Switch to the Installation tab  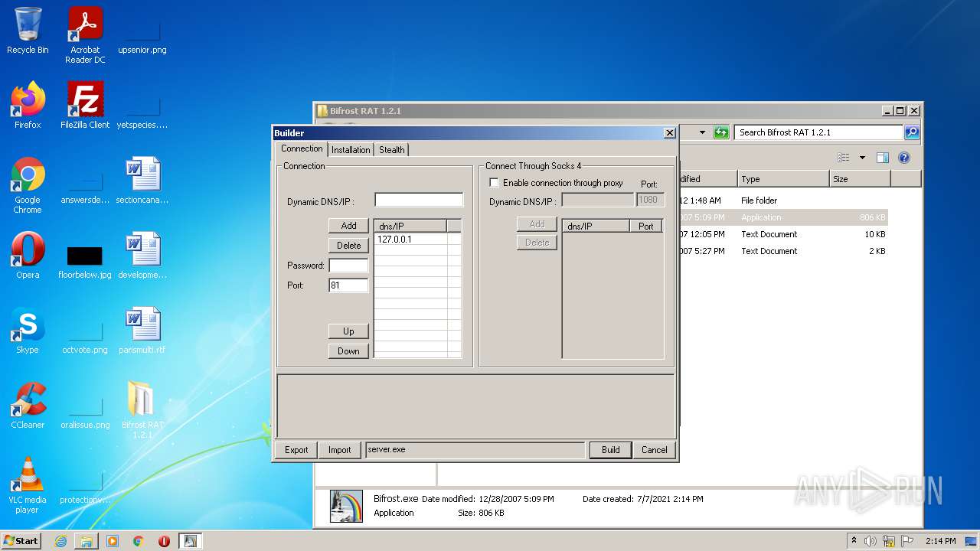click(351, 150)
